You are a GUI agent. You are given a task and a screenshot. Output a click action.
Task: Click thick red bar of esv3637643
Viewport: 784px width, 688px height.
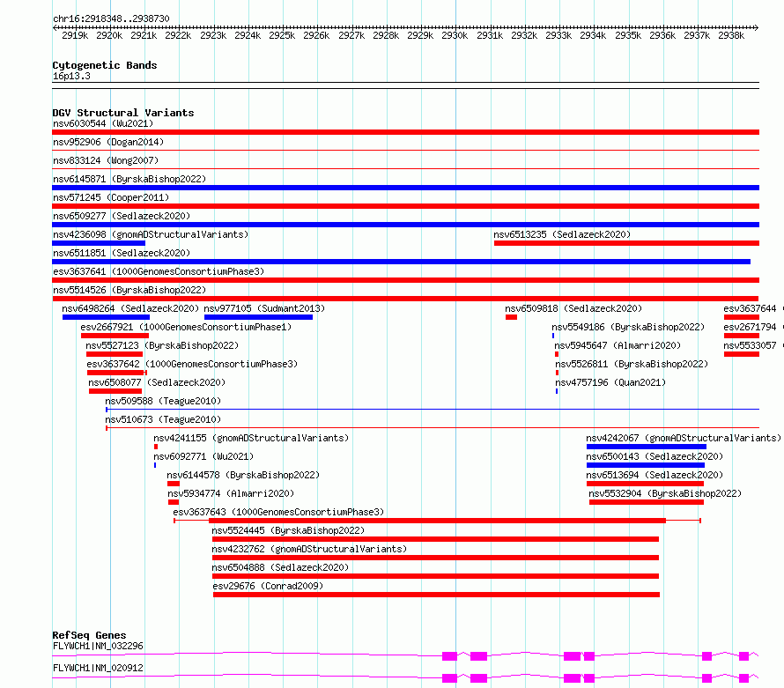[437, 521]
